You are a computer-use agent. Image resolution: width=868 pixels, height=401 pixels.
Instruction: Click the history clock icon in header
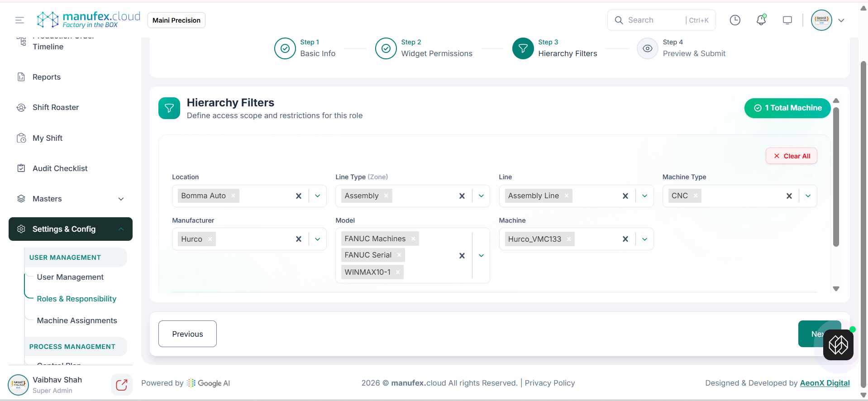point(735,20)
